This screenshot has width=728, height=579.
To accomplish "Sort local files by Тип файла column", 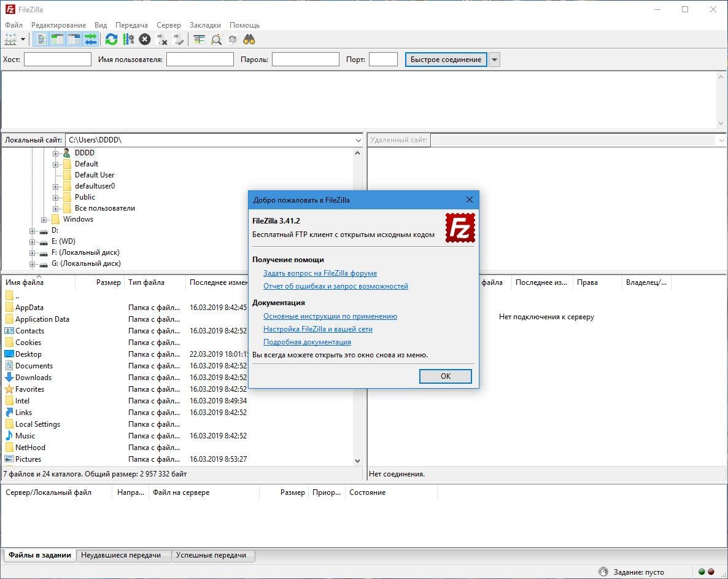I will coord(155,283).
